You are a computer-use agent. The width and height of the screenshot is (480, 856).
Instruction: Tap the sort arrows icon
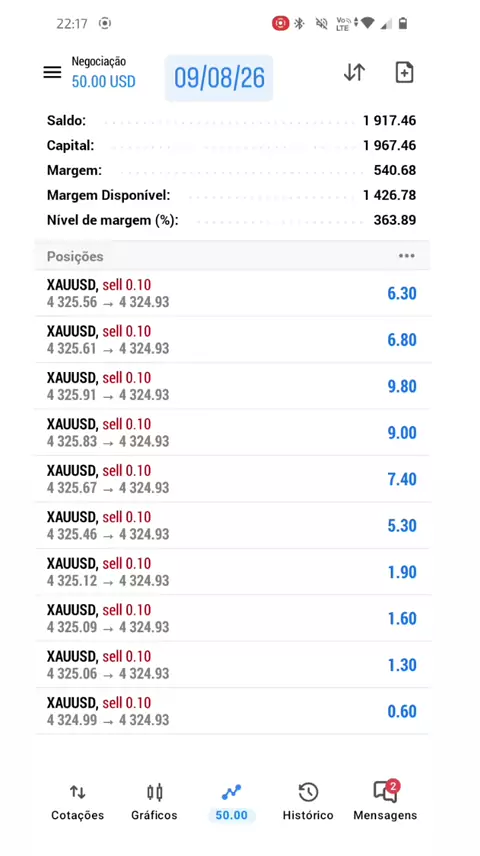tap(354, 73)
